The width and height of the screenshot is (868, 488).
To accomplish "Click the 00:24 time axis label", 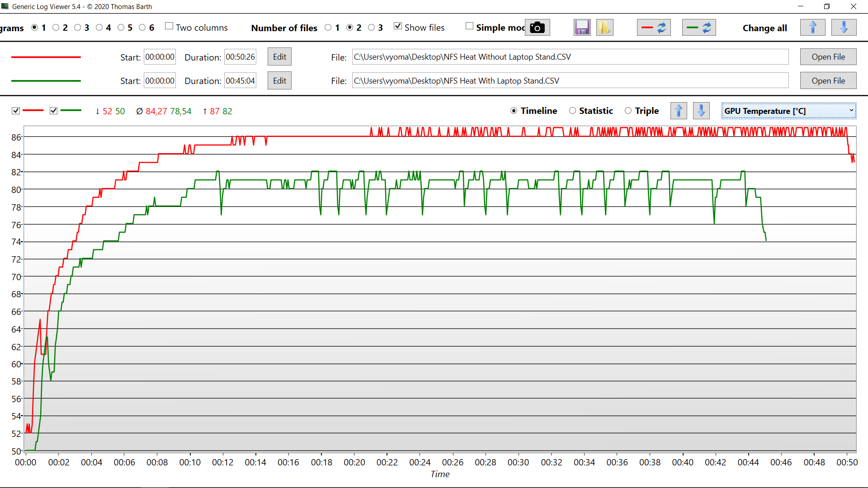I will (x=420, y=462).
